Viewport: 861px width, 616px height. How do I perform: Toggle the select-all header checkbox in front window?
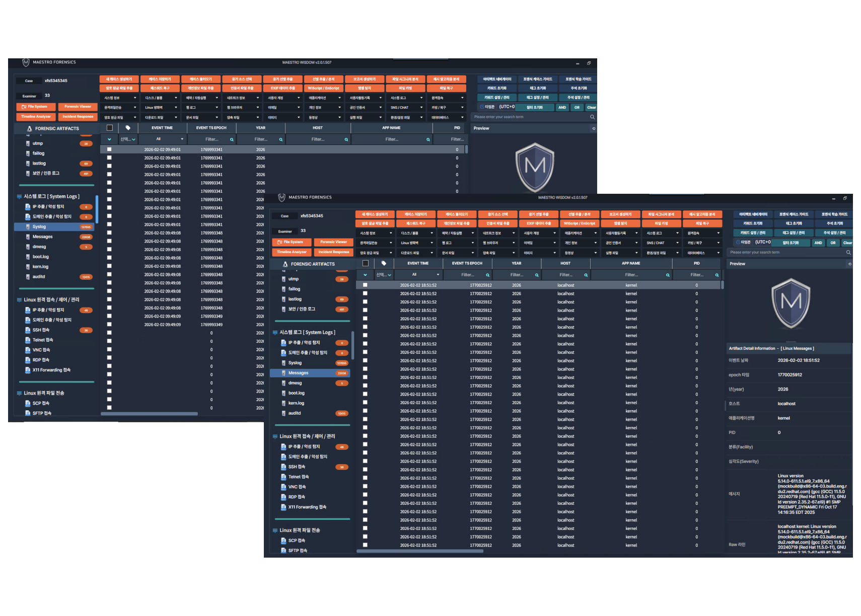point(366,263)
